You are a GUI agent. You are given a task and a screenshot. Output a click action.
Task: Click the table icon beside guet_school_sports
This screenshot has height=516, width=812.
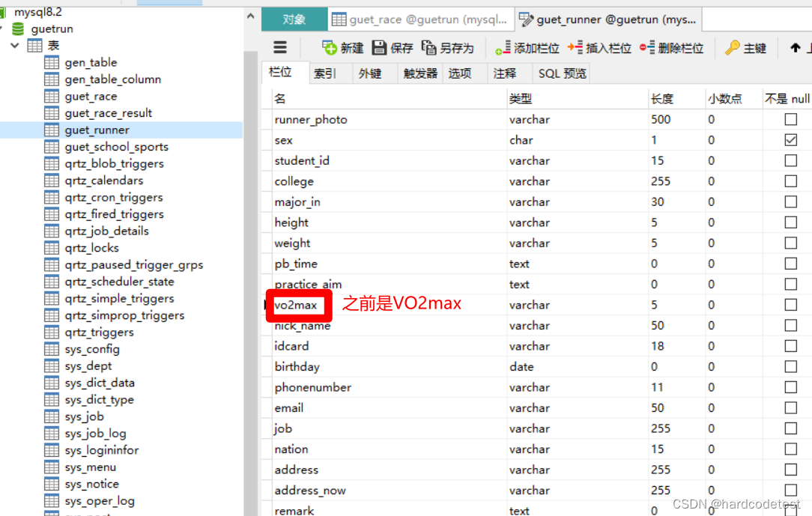coord(52,147)
